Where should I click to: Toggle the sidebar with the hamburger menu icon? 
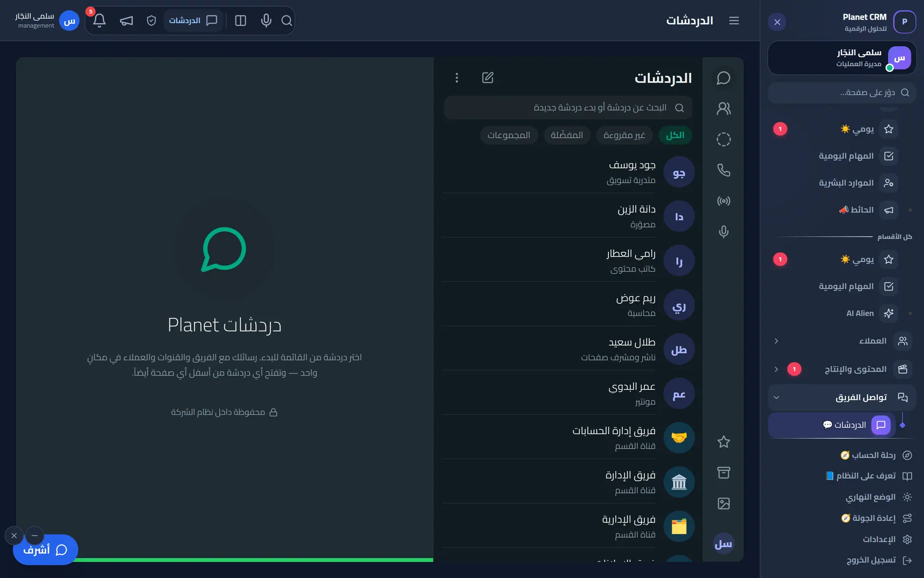[x=734, y=20]
